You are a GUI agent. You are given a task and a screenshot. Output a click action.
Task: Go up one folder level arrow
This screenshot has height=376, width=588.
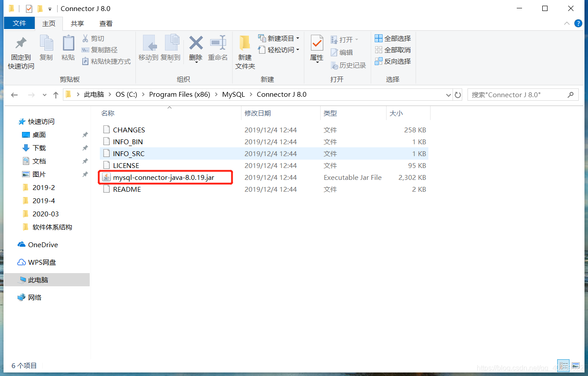click(x=56, y=95)
